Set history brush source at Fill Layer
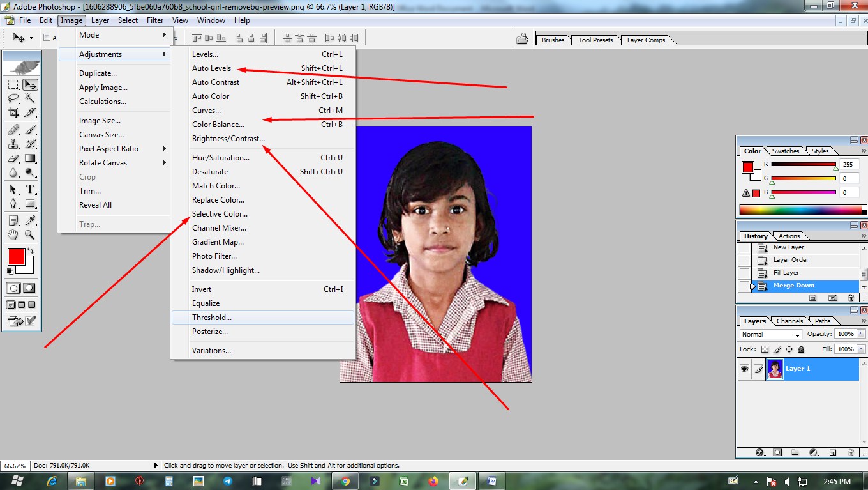Viewport: 868px width, 490px height. click(x=745, y=273)
